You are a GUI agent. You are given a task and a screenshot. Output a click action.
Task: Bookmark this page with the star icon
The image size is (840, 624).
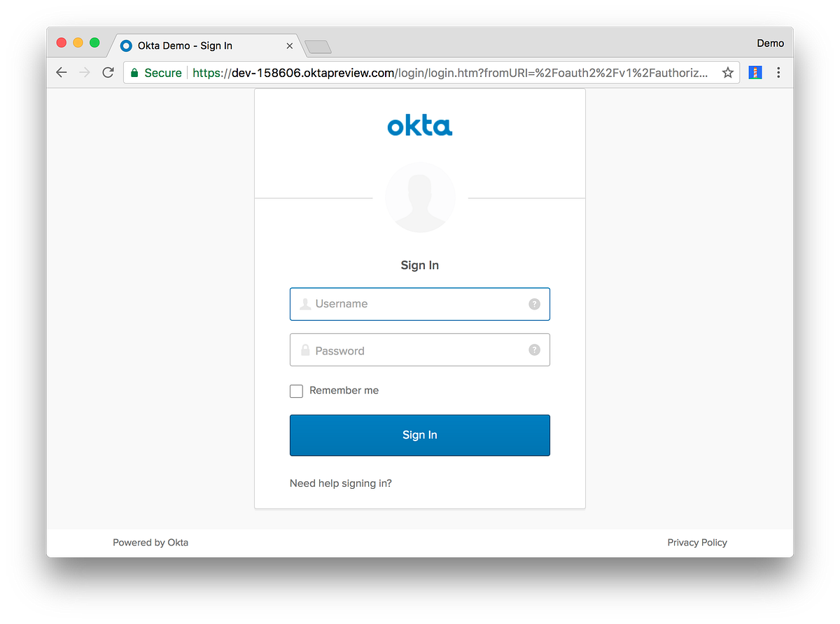pyautogui.click(x=728, y=73)
